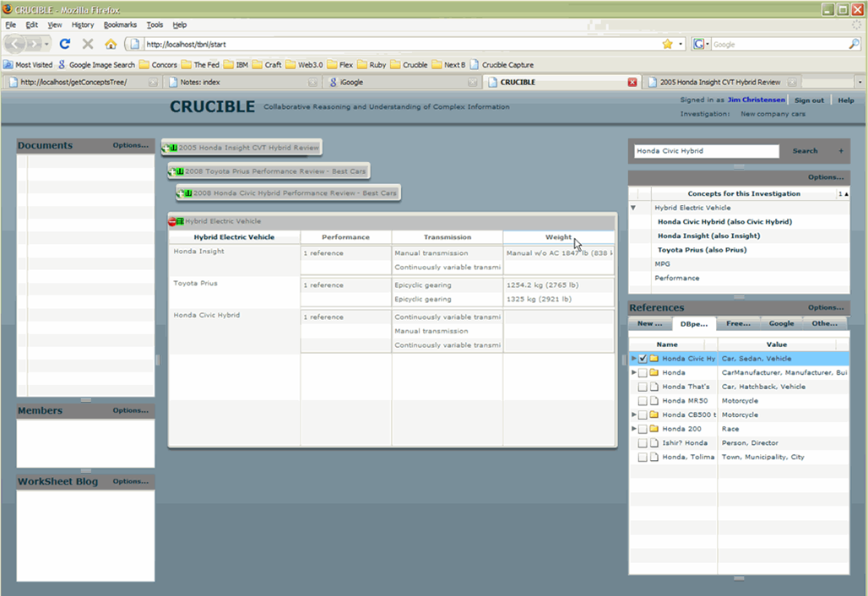Click the document icon of Ishir? Honda row

[x=654, y=442]
